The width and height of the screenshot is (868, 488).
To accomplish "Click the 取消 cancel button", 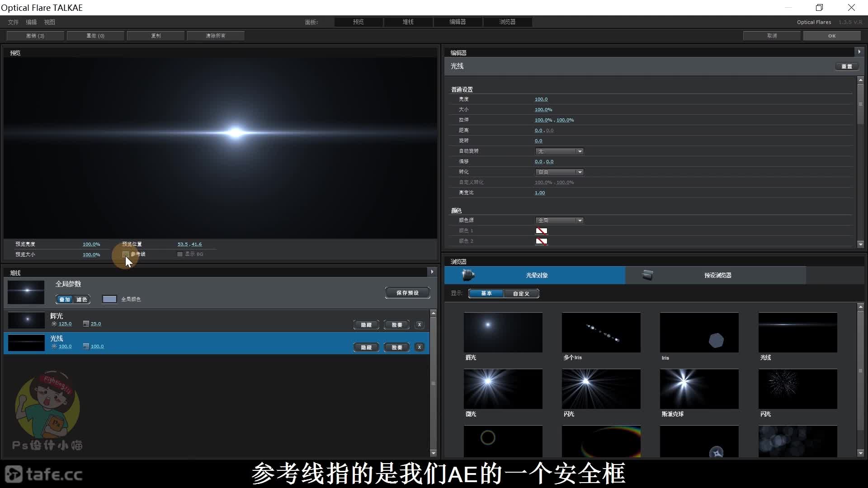I will [772, 36].
